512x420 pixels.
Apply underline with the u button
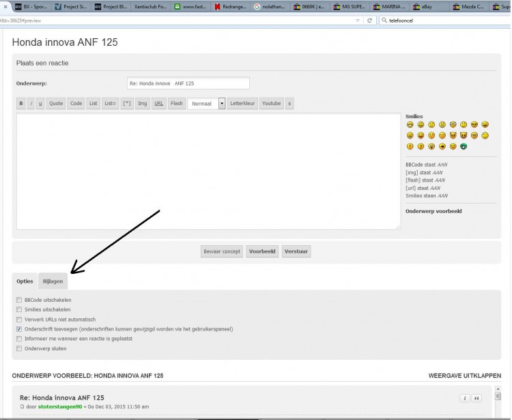tap(40, 104)
